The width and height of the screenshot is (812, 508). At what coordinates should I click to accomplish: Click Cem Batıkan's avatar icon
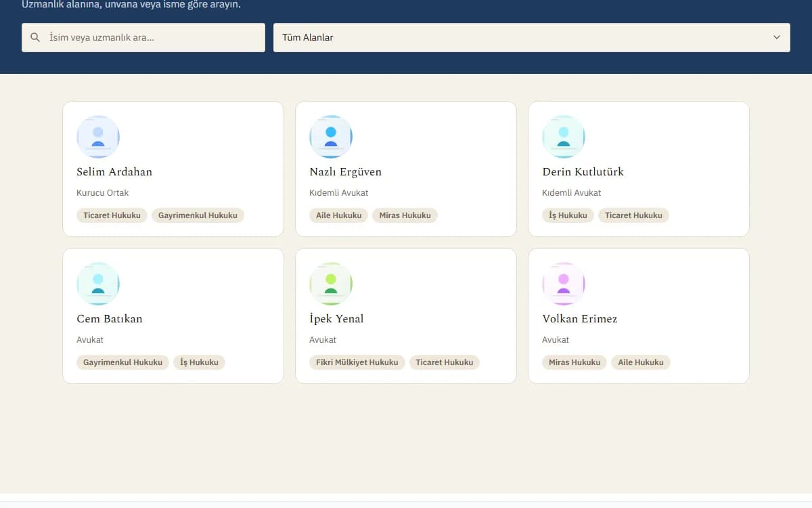(98, 284)
